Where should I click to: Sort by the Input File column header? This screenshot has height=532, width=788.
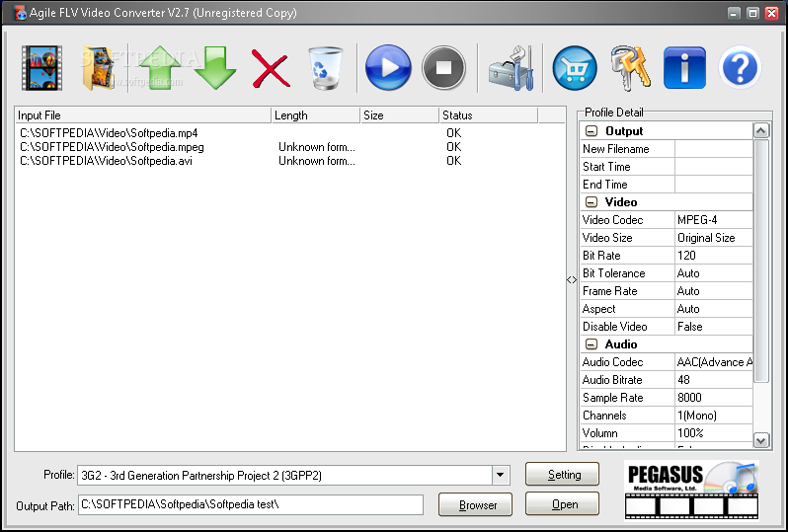coord(143,115)
